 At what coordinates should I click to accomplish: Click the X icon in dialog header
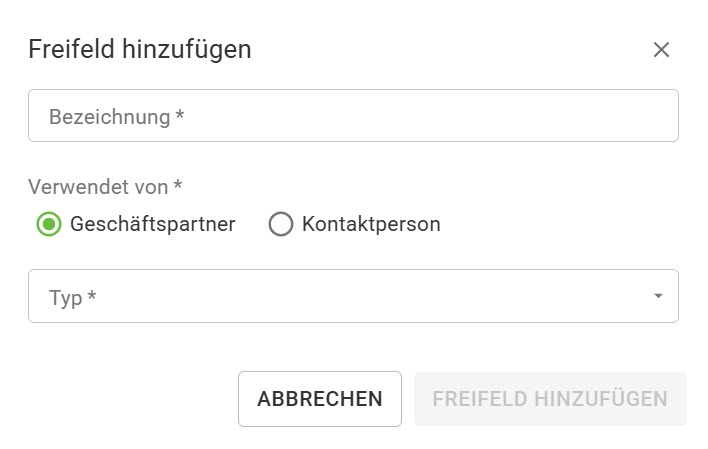click(661, 50)
